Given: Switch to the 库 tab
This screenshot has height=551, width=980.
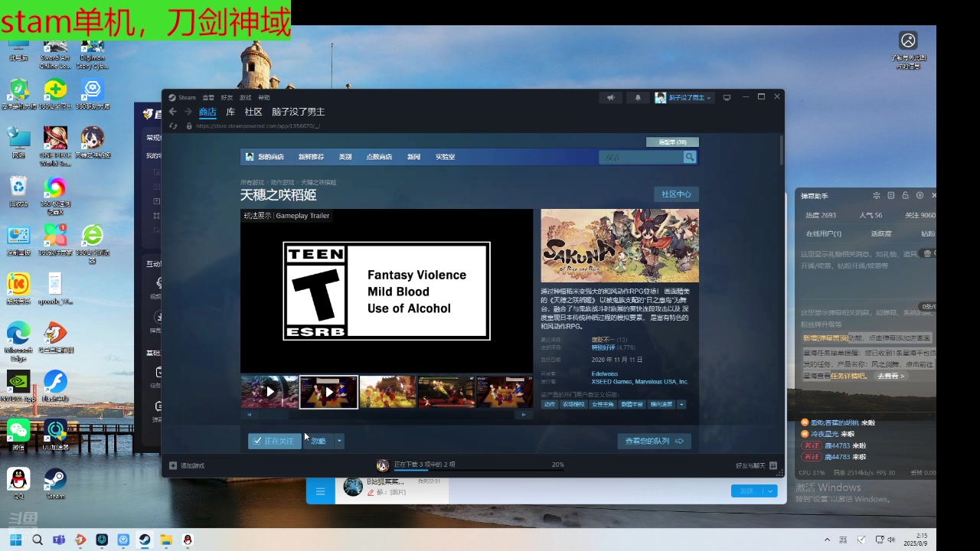Looking at the screenshot, I should pyautogui.click(x=230, y=112).
